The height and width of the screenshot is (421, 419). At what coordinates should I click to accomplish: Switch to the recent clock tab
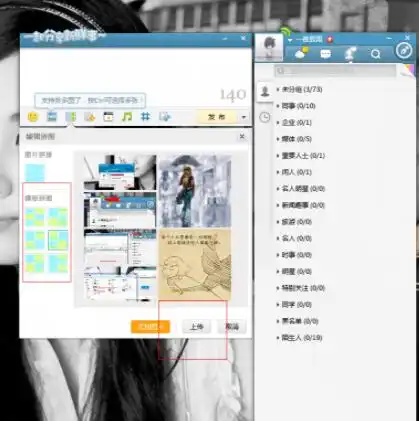click(265, 117)
